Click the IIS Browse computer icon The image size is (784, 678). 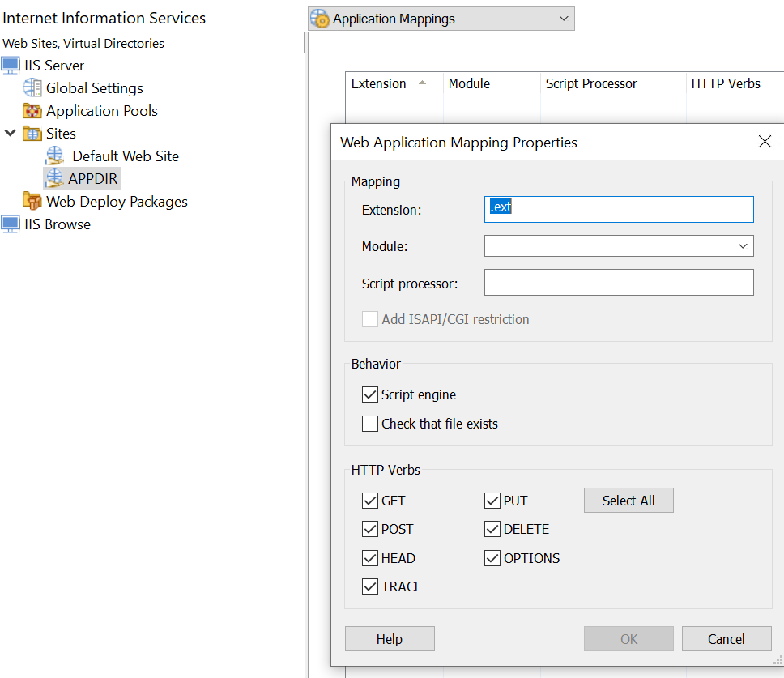11,224
